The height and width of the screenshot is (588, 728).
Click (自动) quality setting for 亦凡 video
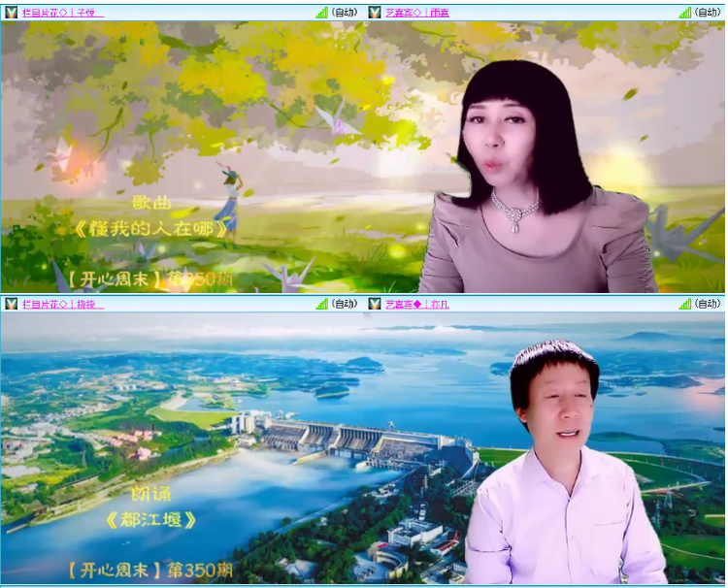[707, 304]
